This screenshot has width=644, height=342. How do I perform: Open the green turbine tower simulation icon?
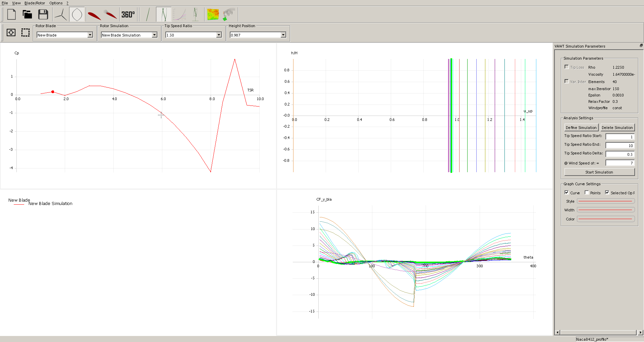(x=196, y=14)
